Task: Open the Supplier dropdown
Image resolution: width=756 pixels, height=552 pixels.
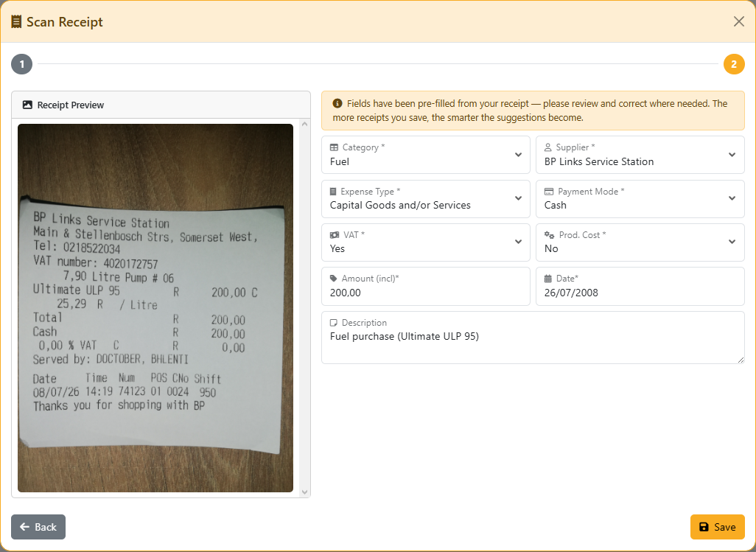Action: (640, 155)
